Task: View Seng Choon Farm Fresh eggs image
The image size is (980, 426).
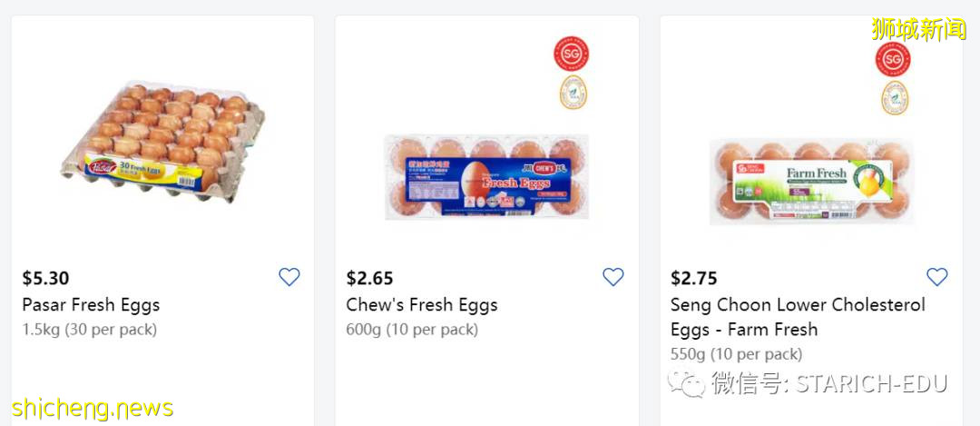Action: 810,182
